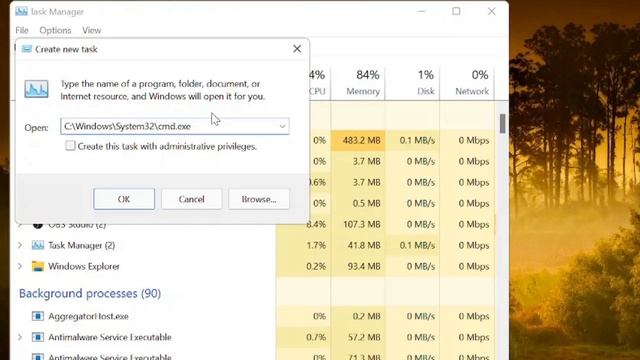Click the 93.4 MB memory cell

(x=358, y=266)
